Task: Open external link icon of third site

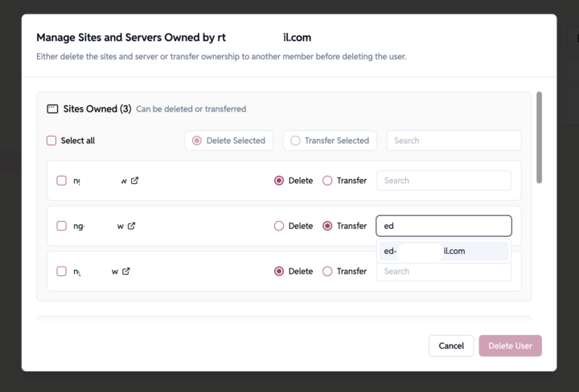Action: (126, 272)
